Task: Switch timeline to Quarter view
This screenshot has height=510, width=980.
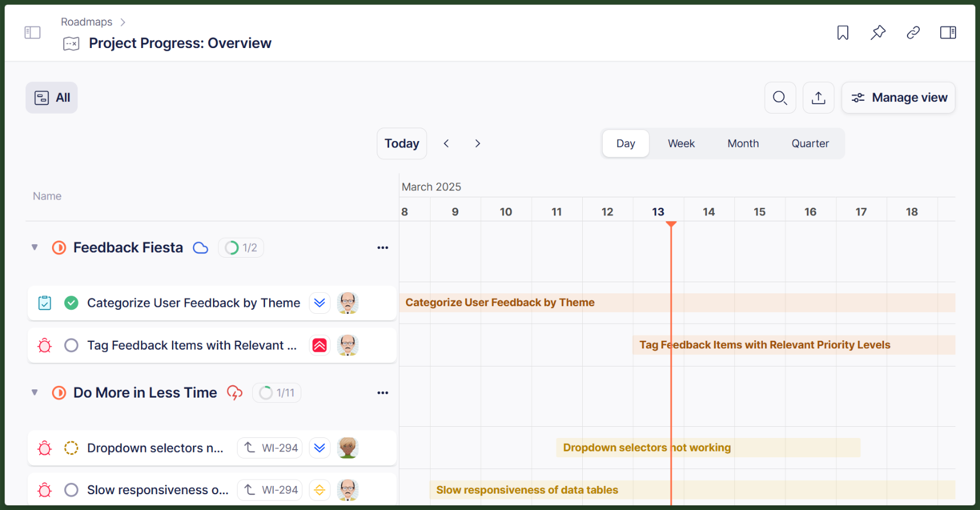Action: pos(810,143)
